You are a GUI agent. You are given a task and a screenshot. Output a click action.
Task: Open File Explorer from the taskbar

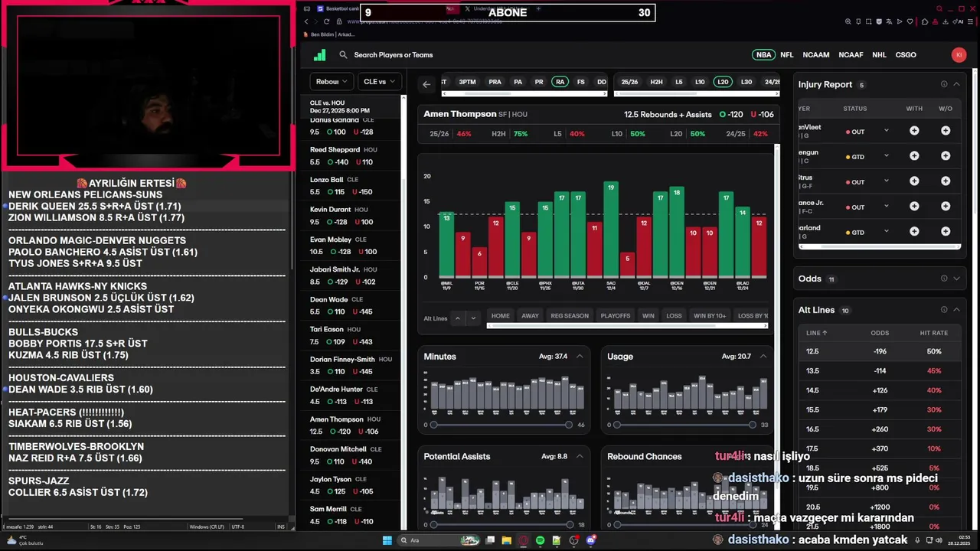pyautogui.click(x=506, y=540)
